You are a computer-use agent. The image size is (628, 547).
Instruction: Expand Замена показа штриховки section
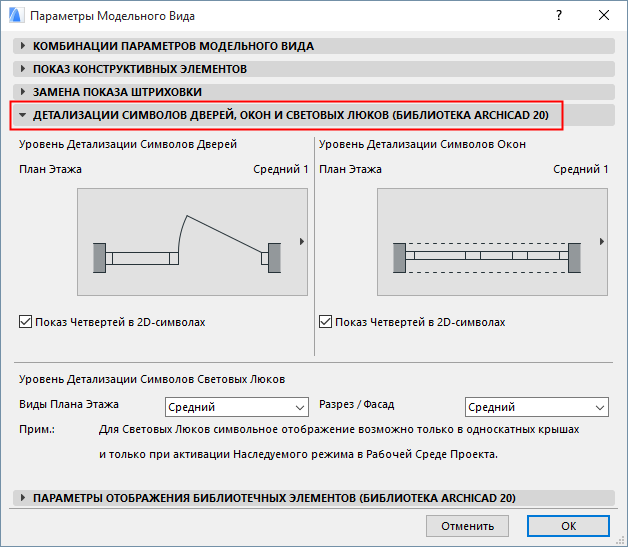coord(314,92)
